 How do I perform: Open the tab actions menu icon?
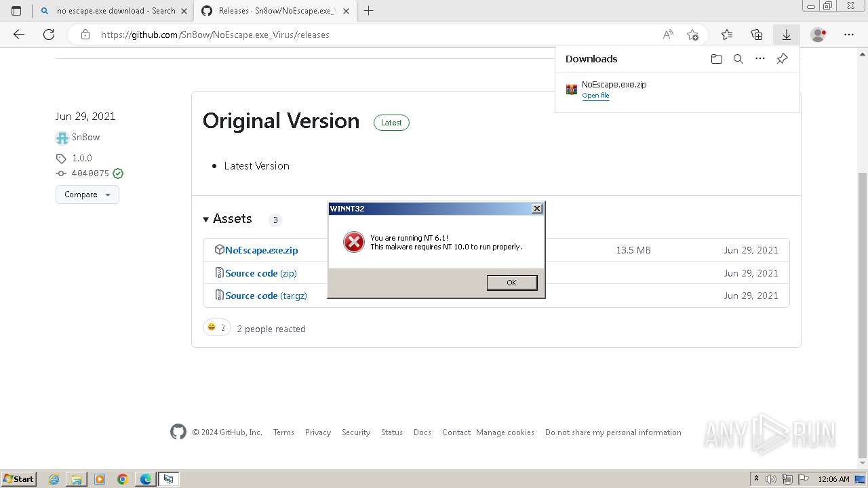point(16,11)
